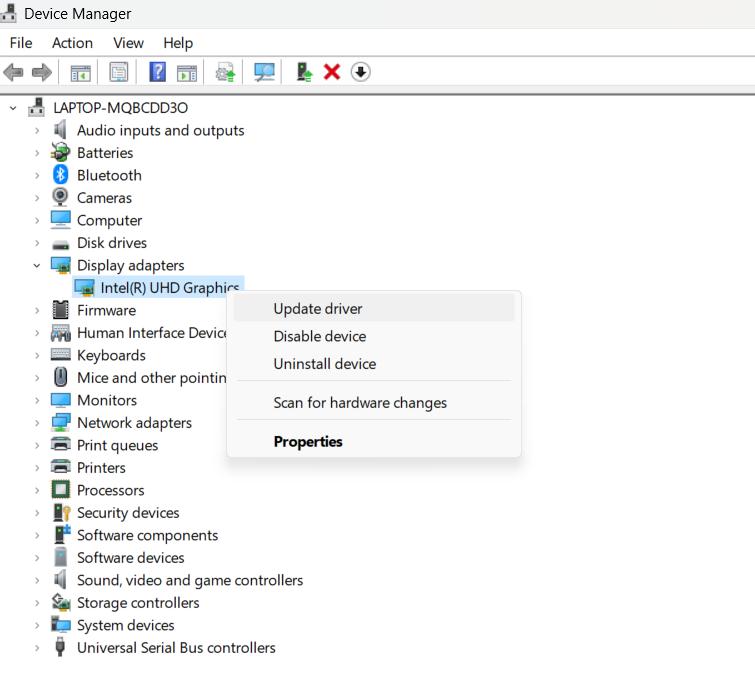Expand the Printers chevron
Viewport: 755px width, 675px height.
tap(37, 468)
